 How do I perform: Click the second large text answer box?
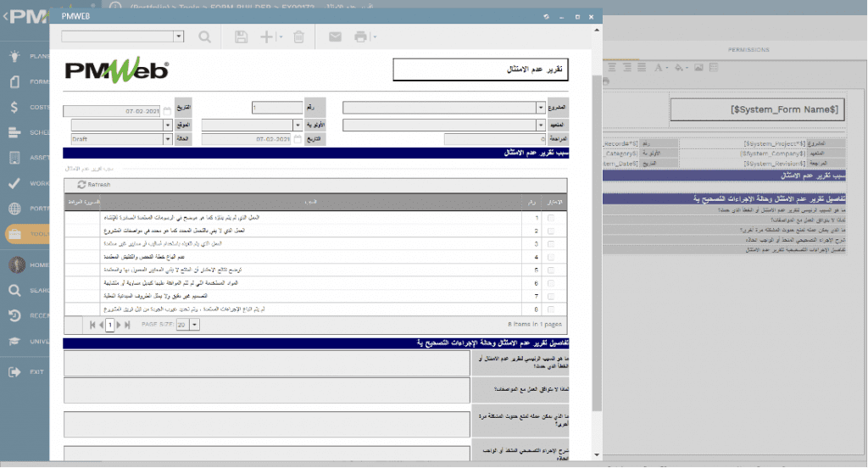click(x=267, y=391)
